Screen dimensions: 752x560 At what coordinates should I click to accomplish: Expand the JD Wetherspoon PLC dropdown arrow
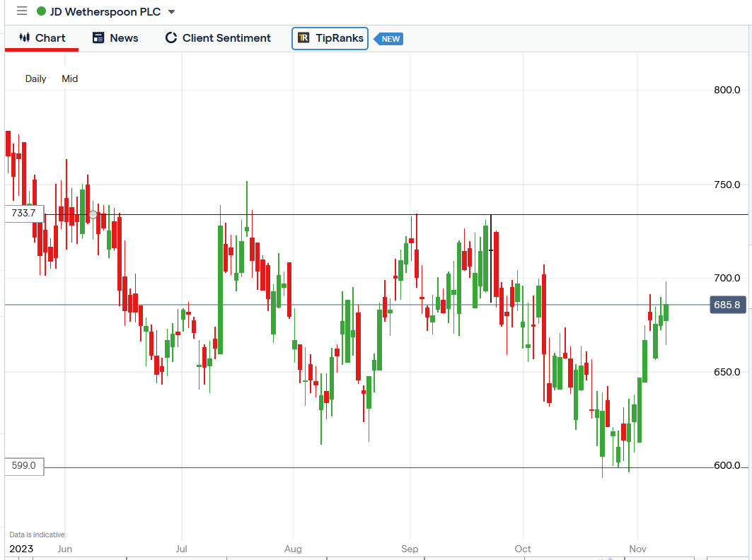coord(171,12)
